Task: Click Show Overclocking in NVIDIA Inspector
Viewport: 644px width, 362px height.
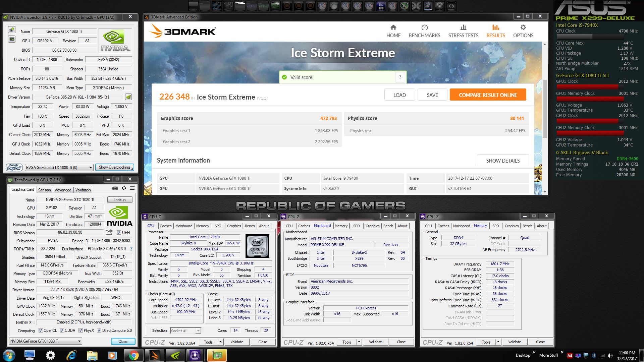Action: pyautogui.click(x=114, y=167)
